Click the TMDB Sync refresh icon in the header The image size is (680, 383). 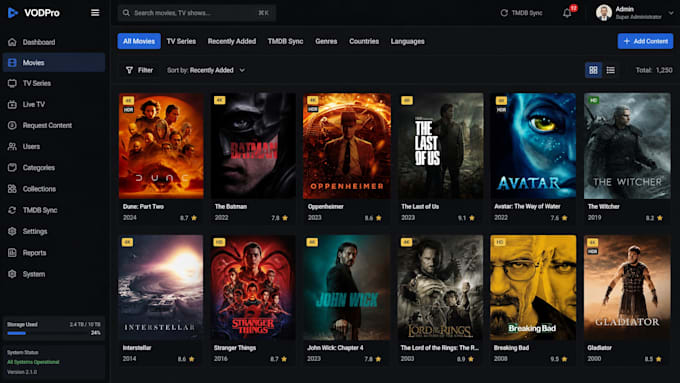click(504, 13)
